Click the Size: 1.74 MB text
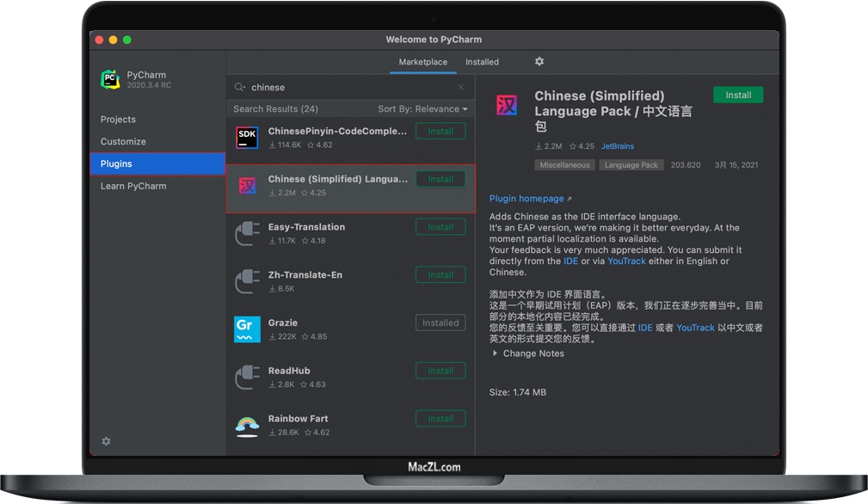This screenshot has width=868, height=504. [518, 392]
